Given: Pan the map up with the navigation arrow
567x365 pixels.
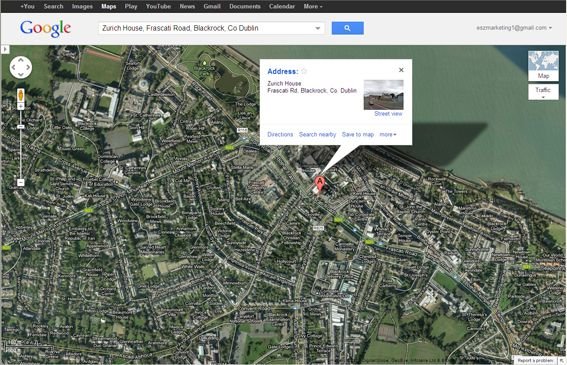Looking at the screenshot, I should pyautogui.click(x=21, y=60).
